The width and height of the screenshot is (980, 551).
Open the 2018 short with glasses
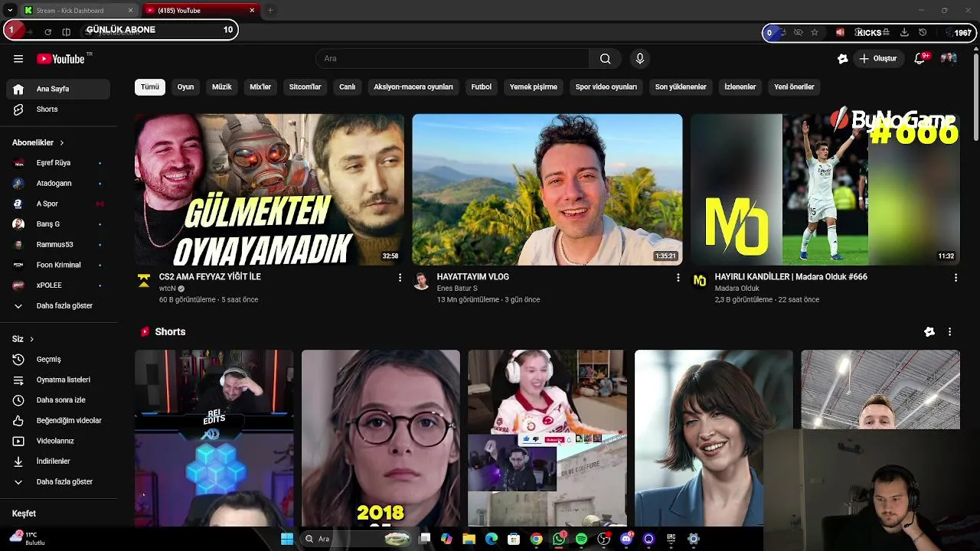pos(381,439)
